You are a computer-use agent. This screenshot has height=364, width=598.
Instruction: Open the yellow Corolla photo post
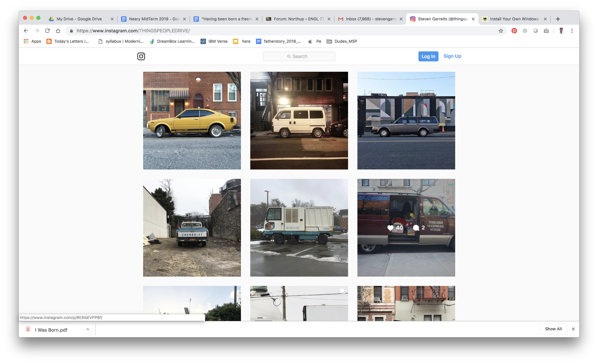tap(192, 121)
